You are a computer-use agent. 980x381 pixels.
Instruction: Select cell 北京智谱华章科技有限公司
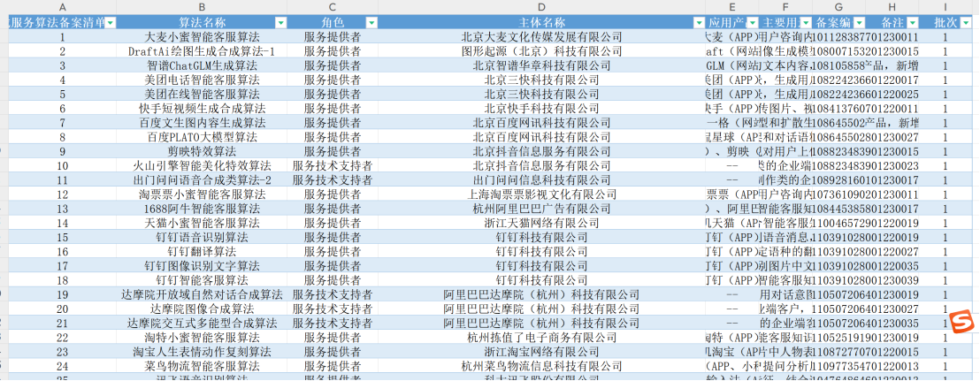(541, 65)
